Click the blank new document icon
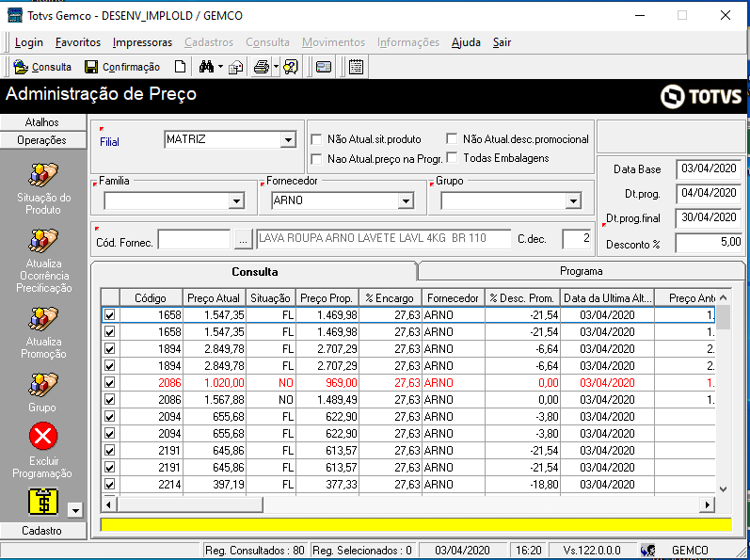The width and height of the screenshot is (750, 560). pyautogui.click(x=180, y=67)
